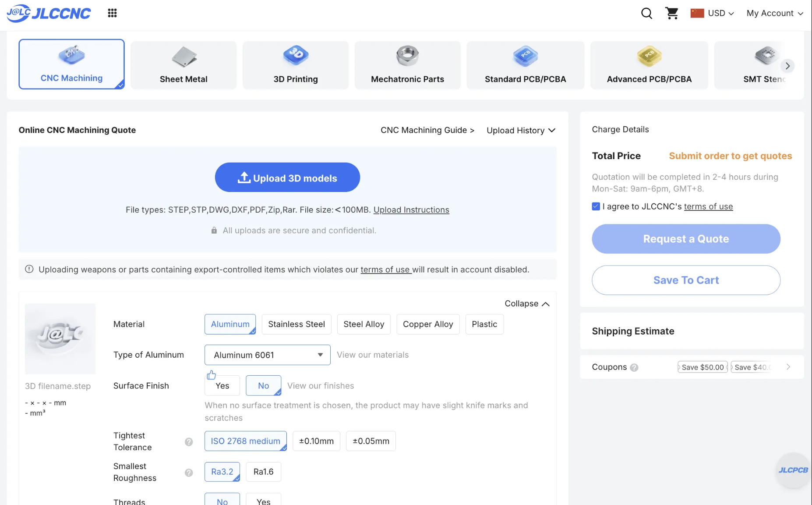The image size is (812, 505).
Task: Click the China flag icon
Action: (697, 13)
